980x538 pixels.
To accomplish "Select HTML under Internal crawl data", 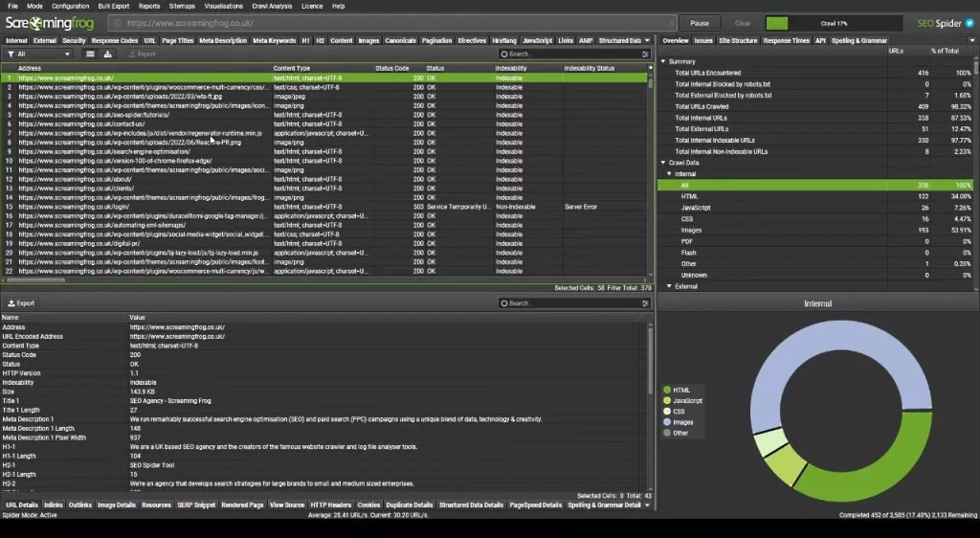I will [815, 196].
